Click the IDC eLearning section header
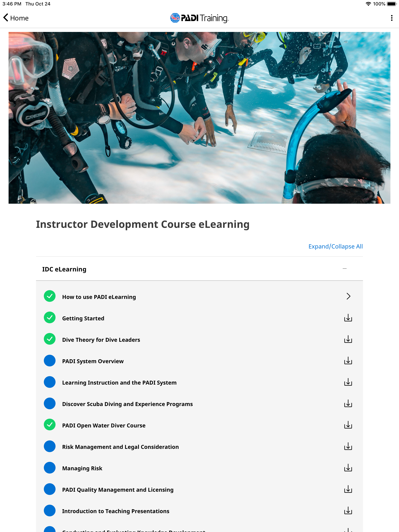Viewport: 399px width, 532px height. point(199,269)
